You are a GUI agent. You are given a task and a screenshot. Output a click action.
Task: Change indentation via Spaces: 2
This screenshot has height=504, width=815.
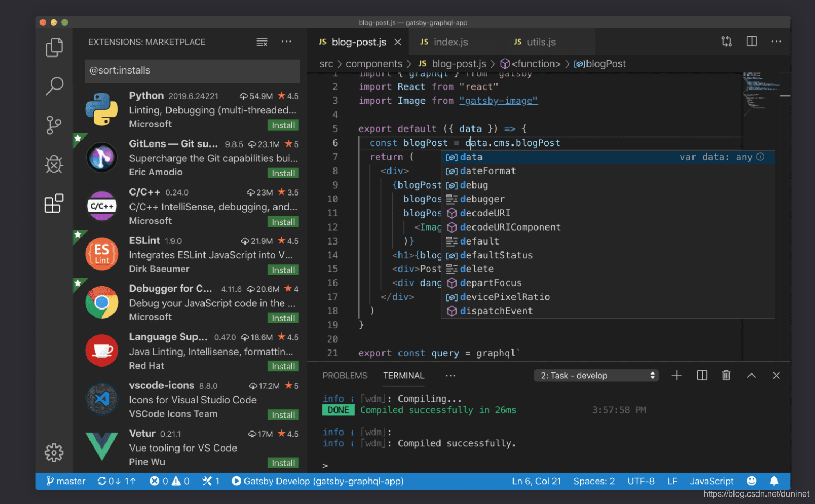click(x=594, y=481)
